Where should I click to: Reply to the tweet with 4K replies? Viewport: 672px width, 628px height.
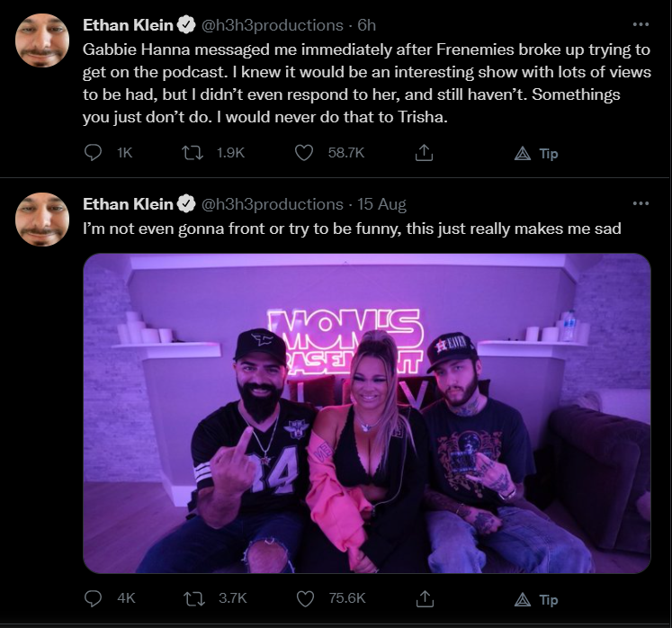tap(93, 598)
